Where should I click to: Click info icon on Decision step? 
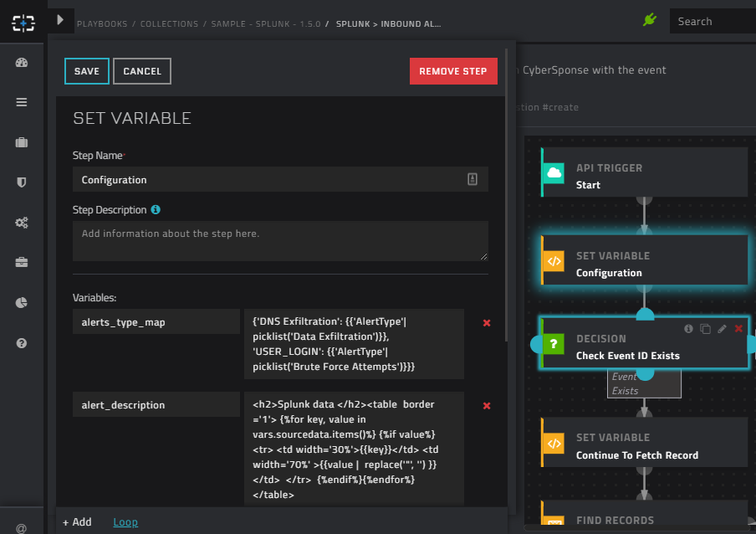pos(688,329)
